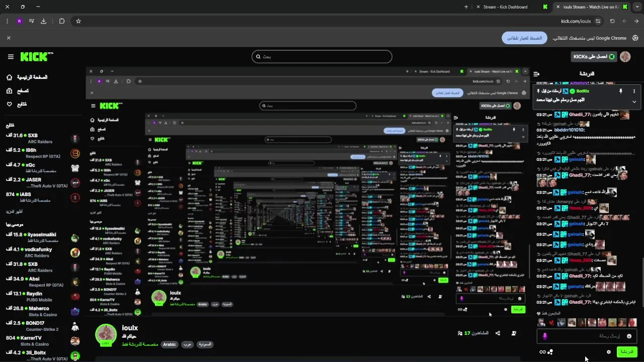This screenshot has width=644, height=362.
Task: Open SXB channel with 31.6 thousand viewers
Action: click(43, 138)
